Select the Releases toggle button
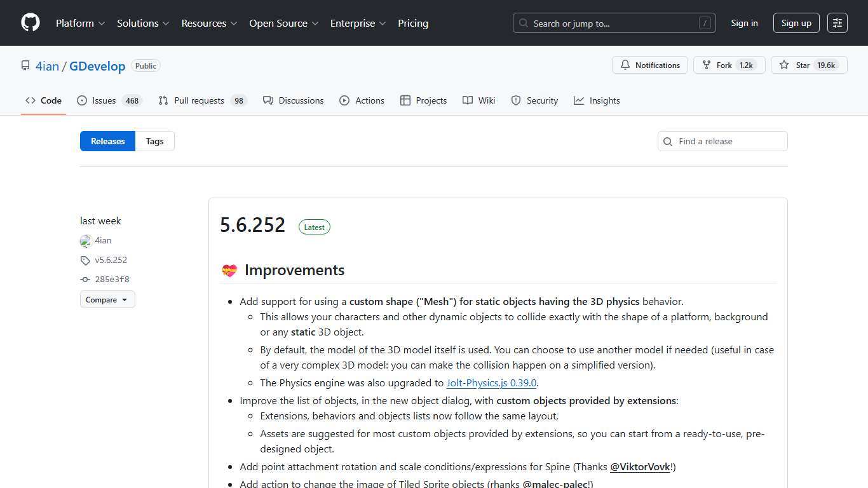Image resolution: width=868 pixels, height=488 pixels. (107, 141)
